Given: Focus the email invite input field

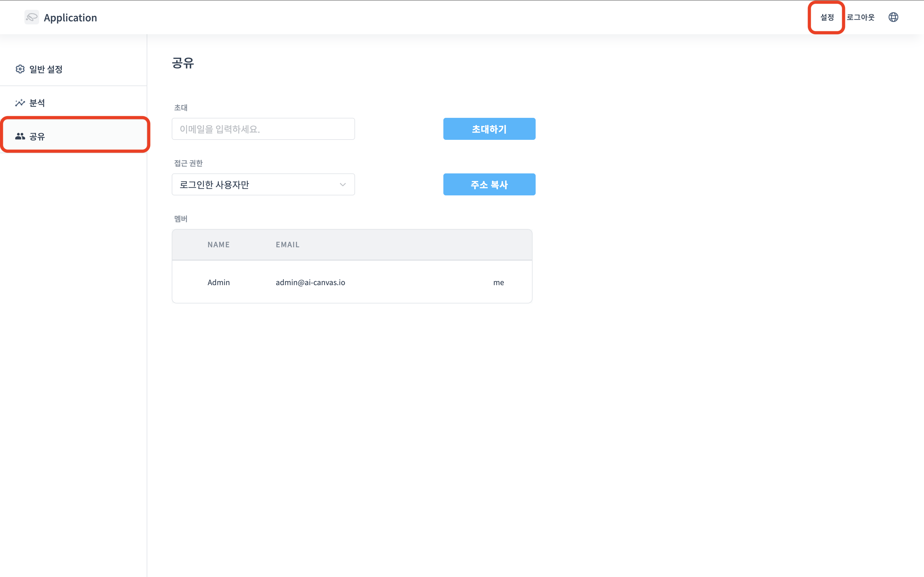Looking at the screenshot, I should coord(263,129).
